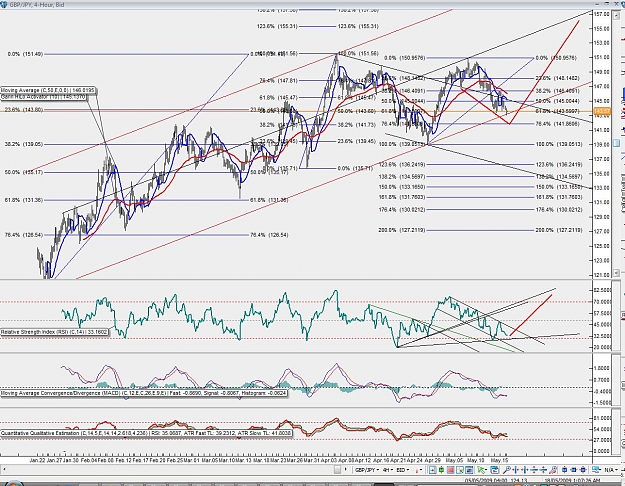Click the price axis scroll-down arrow
625x486 pixels.
click(616, 273)
